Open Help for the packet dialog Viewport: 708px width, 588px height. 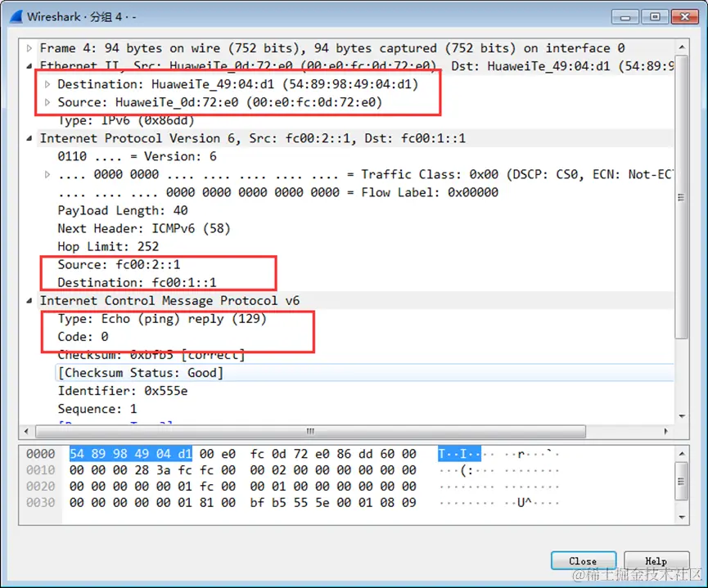pyautogui.click(x=656, y=561)
